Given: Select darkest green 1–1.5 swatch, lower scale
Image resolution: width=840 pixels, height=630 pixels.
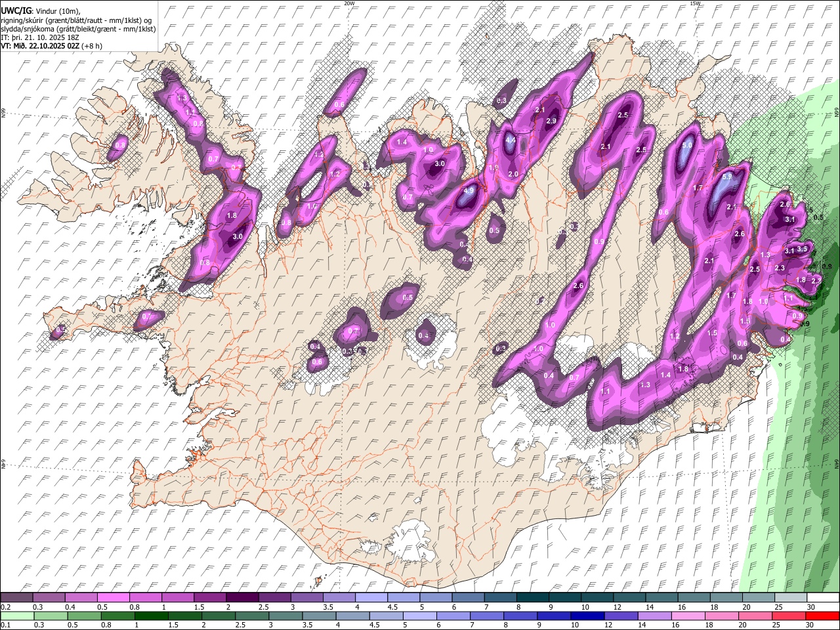Looking at the screenshot, I should pyautogui.click(x=151, y=616).
